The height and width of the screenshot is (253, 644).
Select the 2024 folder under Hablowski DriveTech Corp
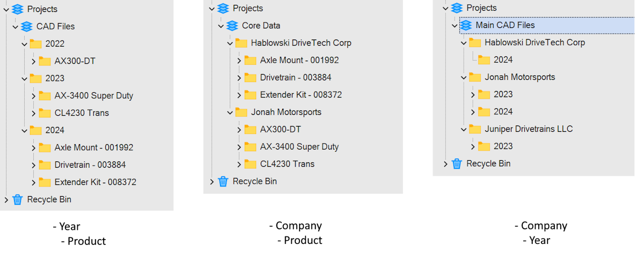503,59
